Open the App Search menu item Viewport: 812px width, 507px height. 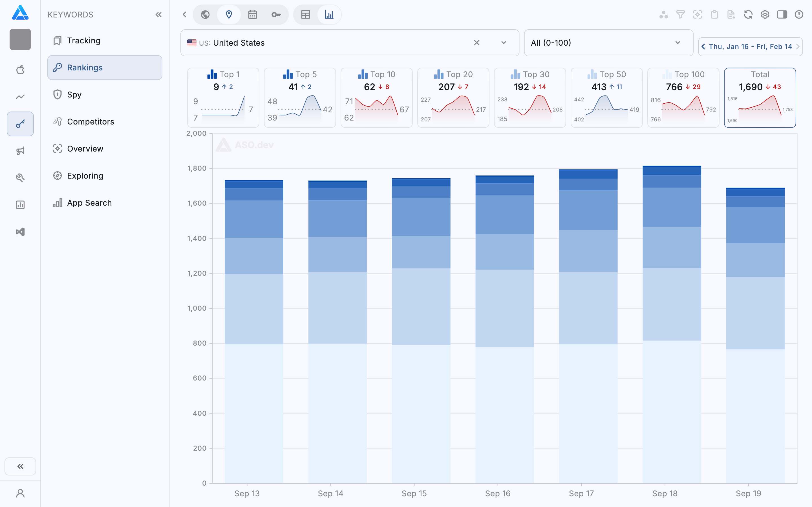(x=89, y=203)
